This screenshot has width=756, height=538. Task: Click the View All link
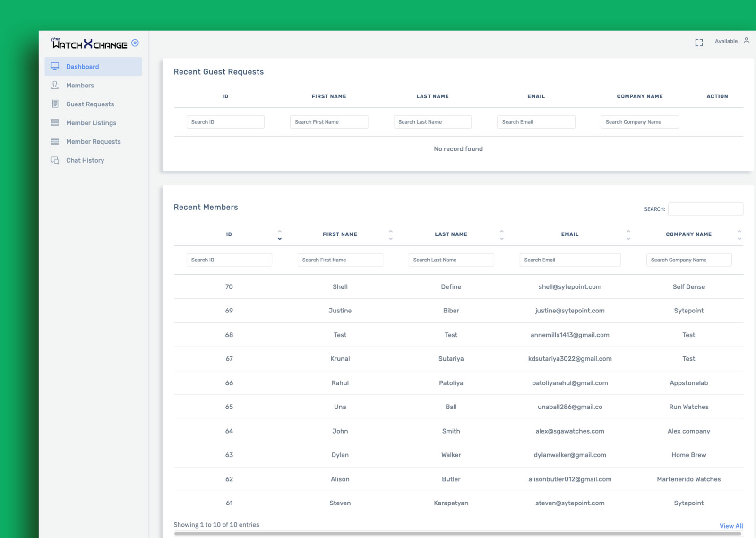point(731,526)
